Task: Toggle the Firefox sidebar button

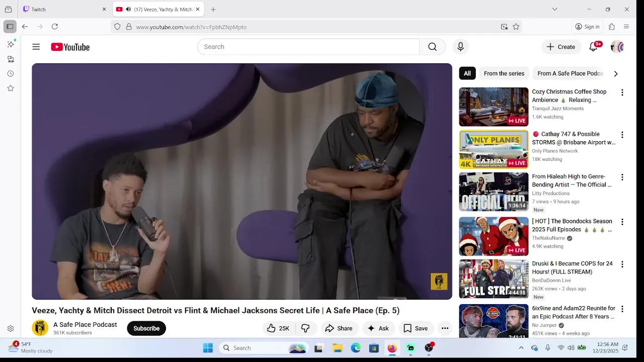Action: (x=10, y=27)
